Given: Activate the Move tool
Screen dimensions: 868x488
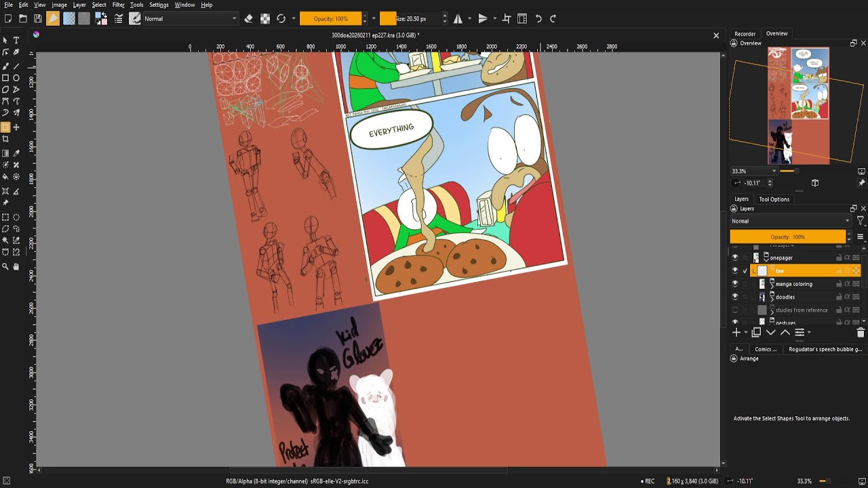Looking at the screenshot, I should click(x=16, y=127).
